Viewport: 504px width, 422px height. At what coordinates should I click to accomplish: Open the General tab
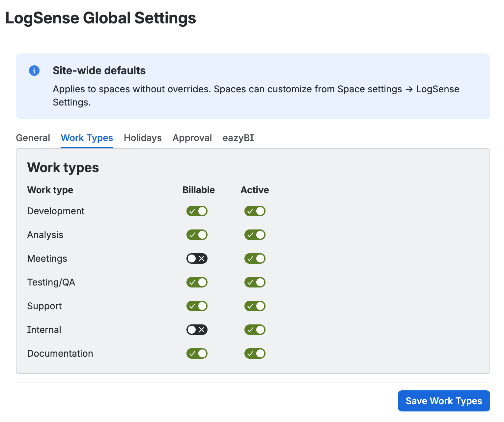[x=33, y=138]
